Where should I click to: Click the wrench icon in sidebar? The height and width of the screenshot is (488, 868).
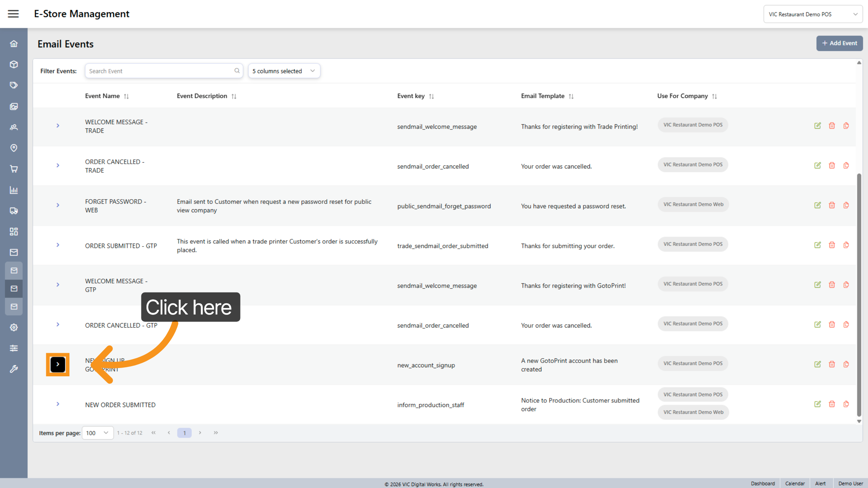(14, 369)
